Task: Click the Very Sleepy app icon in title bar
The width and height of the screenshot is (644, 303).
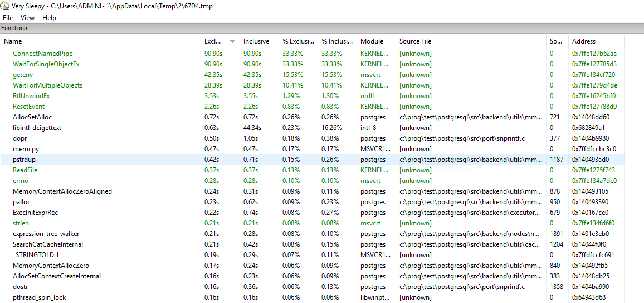Action: tap(5, 6)
